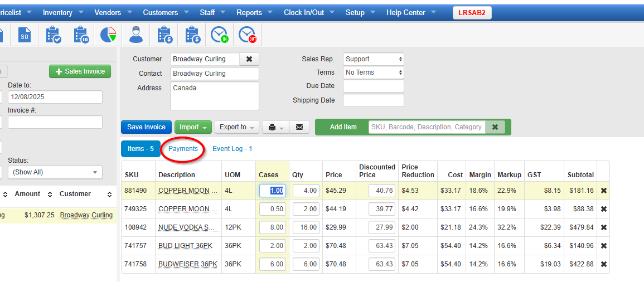Viewport: 644px width, 282px height.
Task: Click the Save Invoice button
Action: 146,127
